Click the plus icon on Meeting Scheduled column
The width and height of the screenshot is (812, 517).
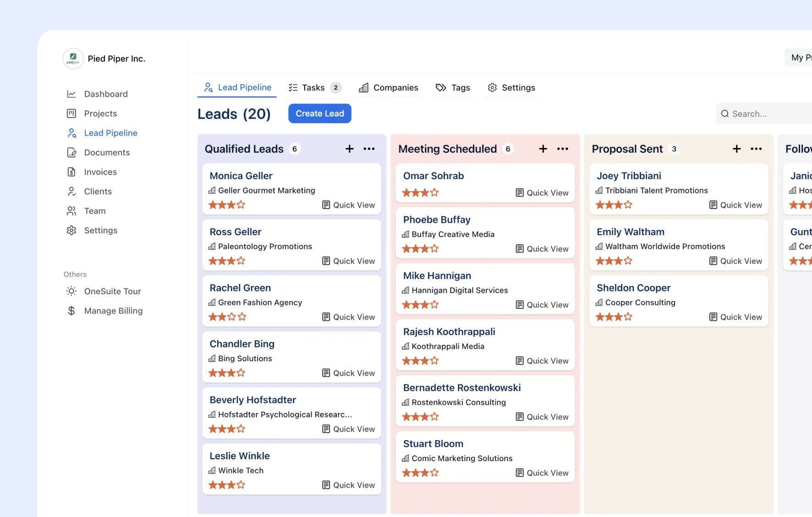[543, 148]
